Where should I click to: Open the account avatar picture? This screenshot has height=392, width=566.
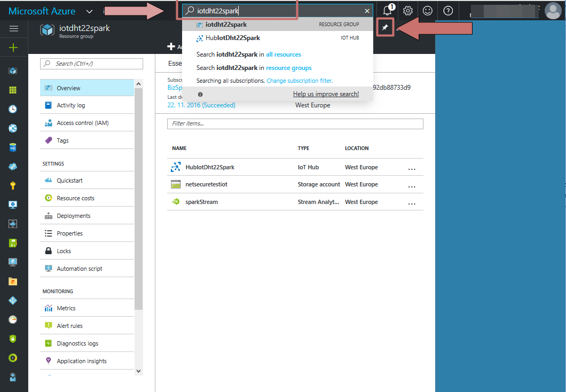click(x=553, y=10)
